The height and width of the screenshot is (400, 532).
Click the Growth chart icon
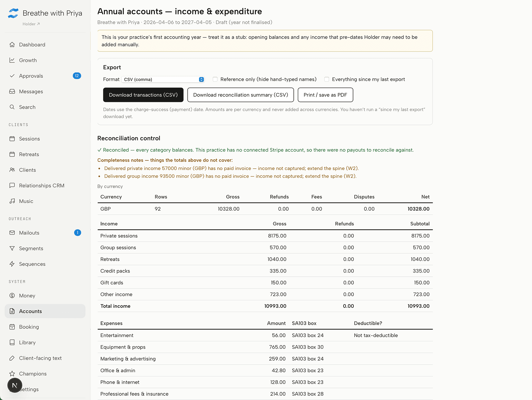click(12, 60)
